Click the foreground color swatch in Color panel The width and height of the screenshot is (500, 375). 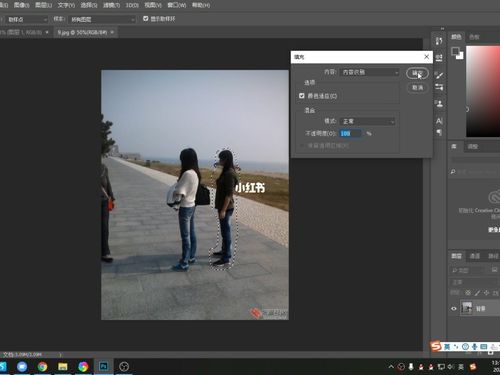point(455,51)
